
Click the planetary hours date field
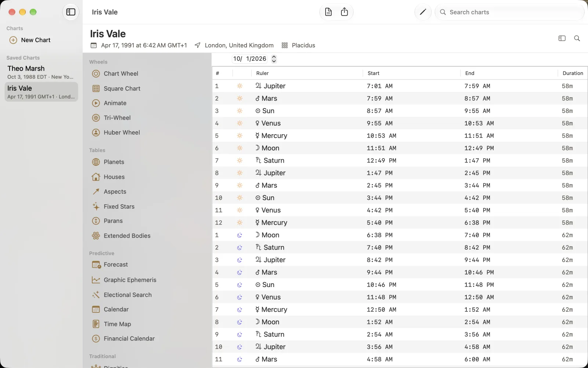[x=251, y=59]
